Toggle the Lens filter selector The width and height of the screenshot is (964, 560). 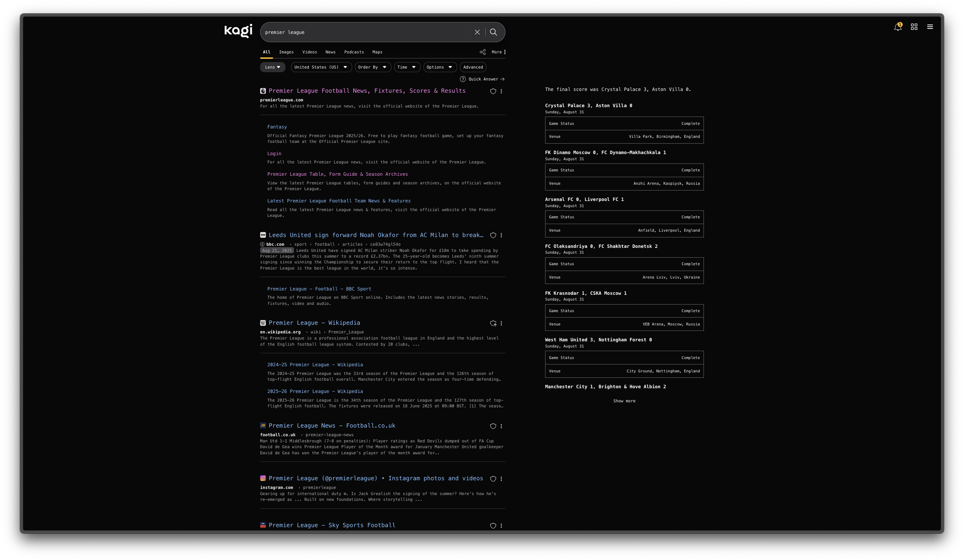click(272, 67)
